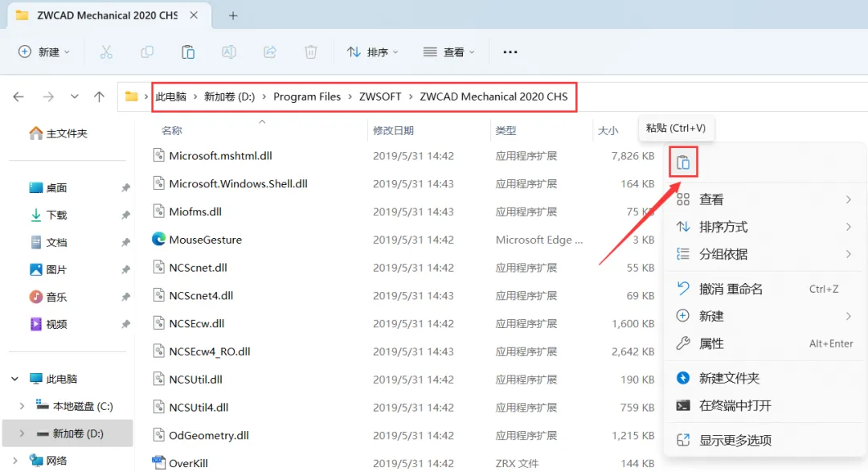Click the Cut scissors icon in toolbar
The image size is (868, 472).
pyautogui.click(x=106, y=52)
